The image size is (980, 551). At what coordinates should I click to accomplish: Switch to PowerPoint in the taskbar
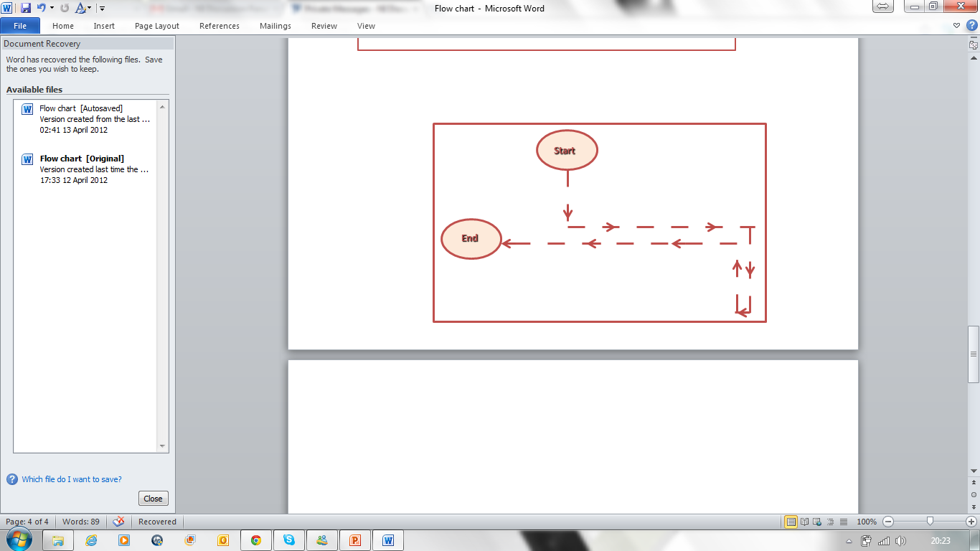point(354,540)
